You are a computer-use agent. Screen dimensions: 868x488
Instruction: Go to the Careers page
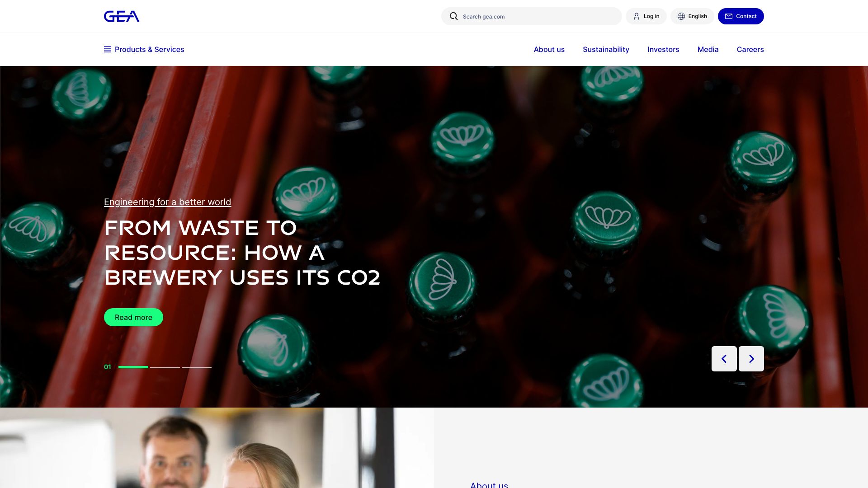click(750, 49)
